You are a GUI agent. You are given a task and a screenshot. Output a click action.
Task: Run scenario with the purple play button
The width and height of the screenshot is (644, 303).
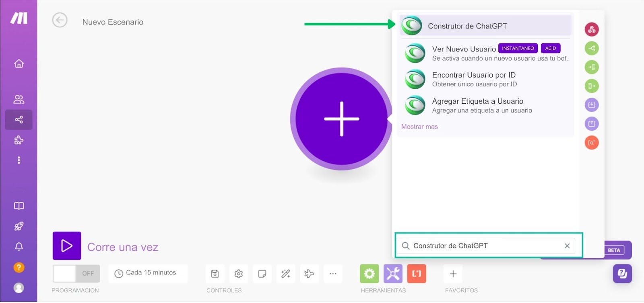click(67, 246)
